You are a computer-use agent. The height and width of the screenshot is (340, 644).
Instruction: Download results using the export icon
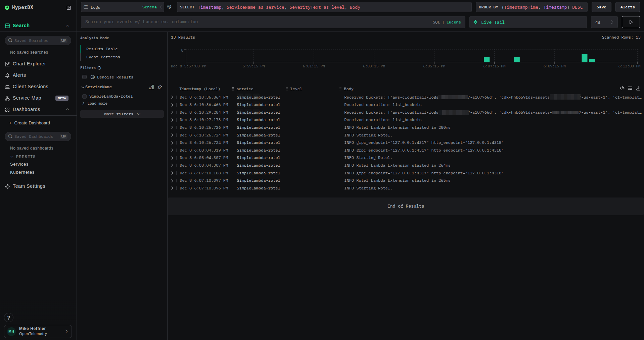coord(638,89)
